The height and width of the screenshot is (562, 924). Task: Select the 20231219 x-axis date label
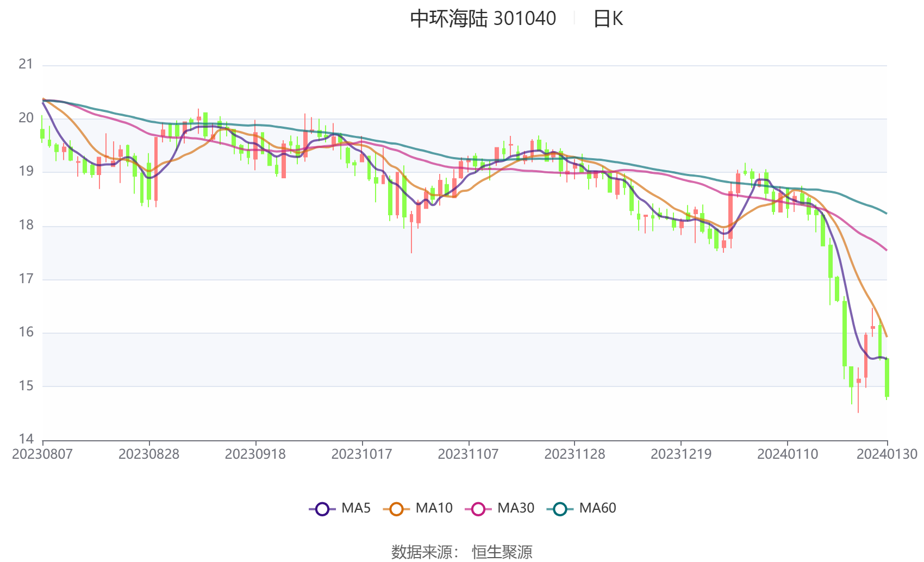(x=681, y=454)
